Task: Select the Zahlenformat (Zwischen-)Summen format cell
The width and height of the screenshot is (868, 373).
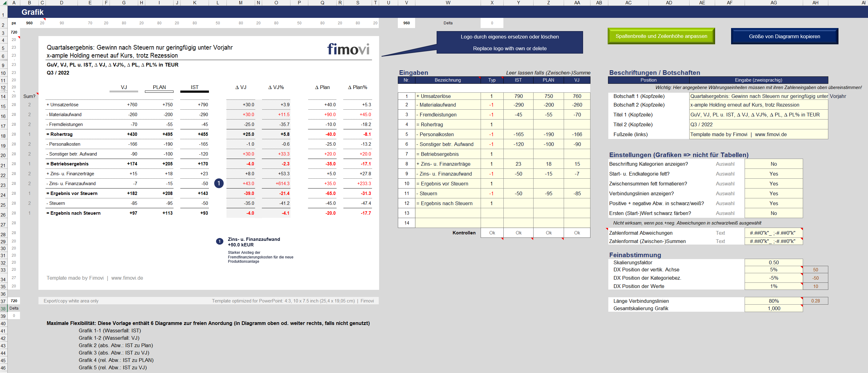Action: coord(774,241)
